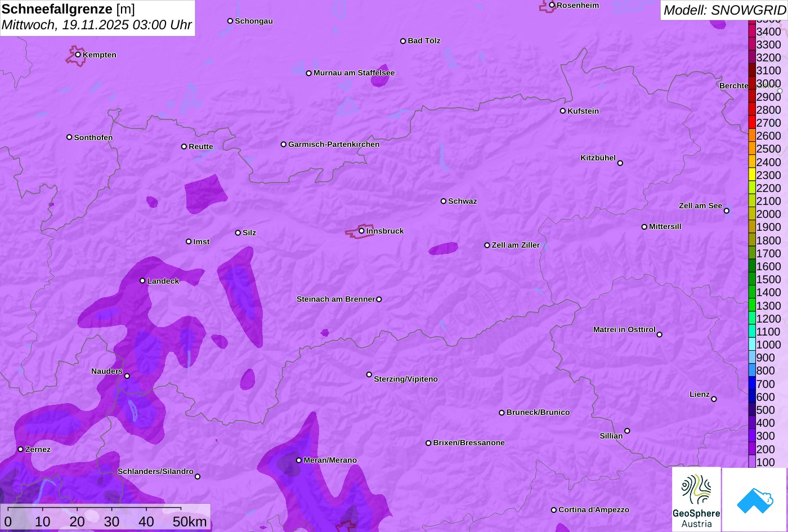Select the Zell am See marker dot

727,211
